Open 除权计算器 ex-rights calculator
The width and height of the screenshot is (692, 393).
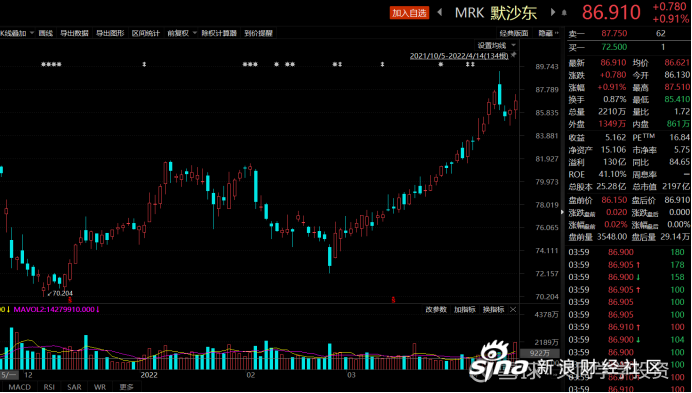click(219, 33)
